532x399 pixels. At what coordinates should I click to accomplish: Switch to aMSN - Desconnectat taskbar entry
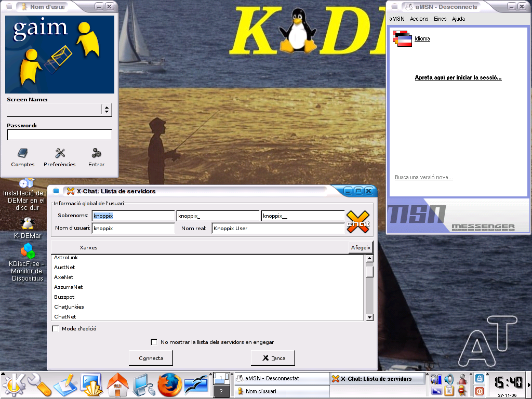[x=281, y=378]
